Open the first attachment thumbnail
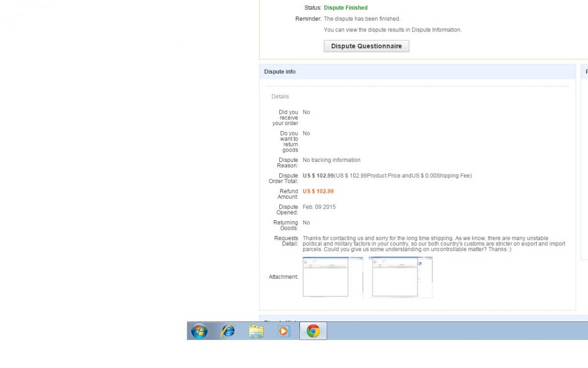 [x=325, y=277]
